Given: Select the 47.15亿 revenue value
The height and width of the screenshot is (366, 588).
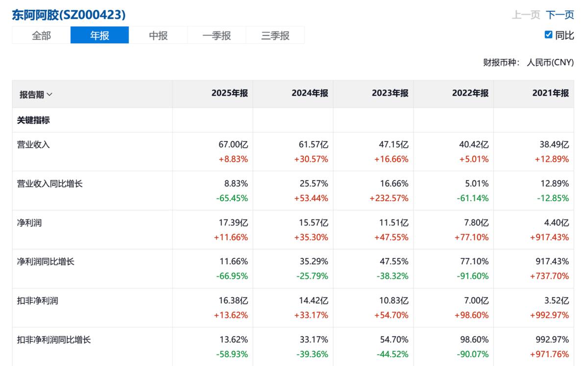Looking at the screenshot, I should pyautogui.click(x=394, y=145).
